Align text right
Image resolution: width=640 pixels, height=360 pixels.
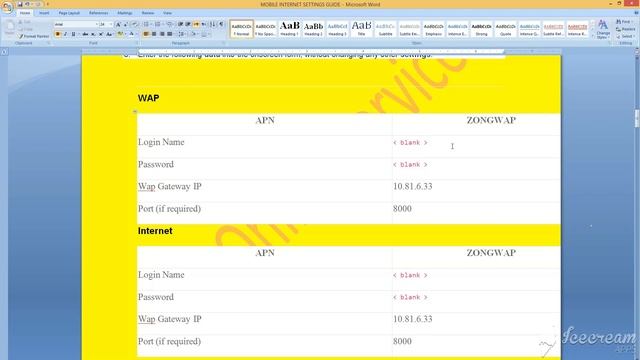tap(162, 34)
